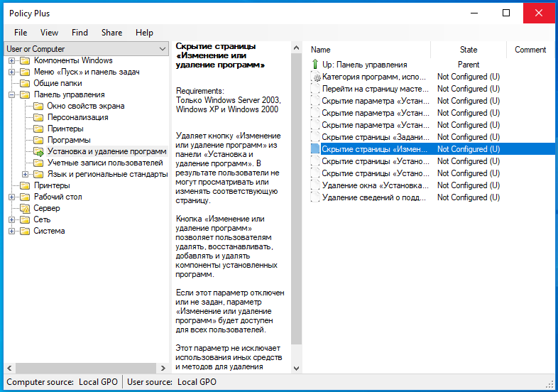Click the gear icon of Категория программ policy
This screenshot has width=558, height=392.
[316, 77]
